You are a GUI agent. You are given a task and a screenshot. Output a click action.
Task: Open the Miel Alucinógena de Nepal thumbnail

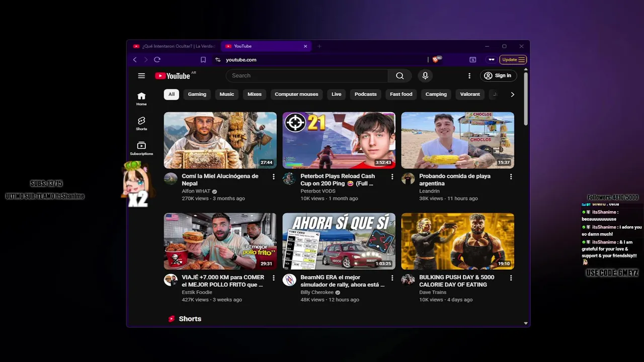220,140
